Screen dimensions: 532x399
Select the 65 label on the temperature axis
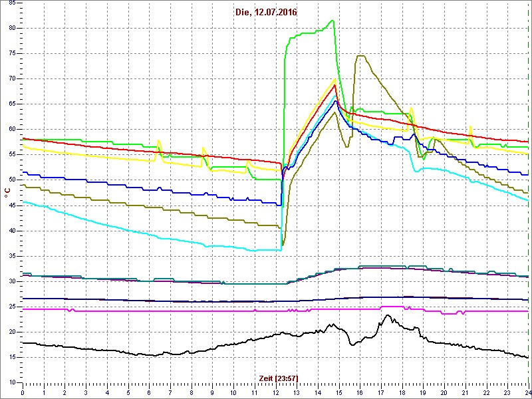(x=11, y=104)
